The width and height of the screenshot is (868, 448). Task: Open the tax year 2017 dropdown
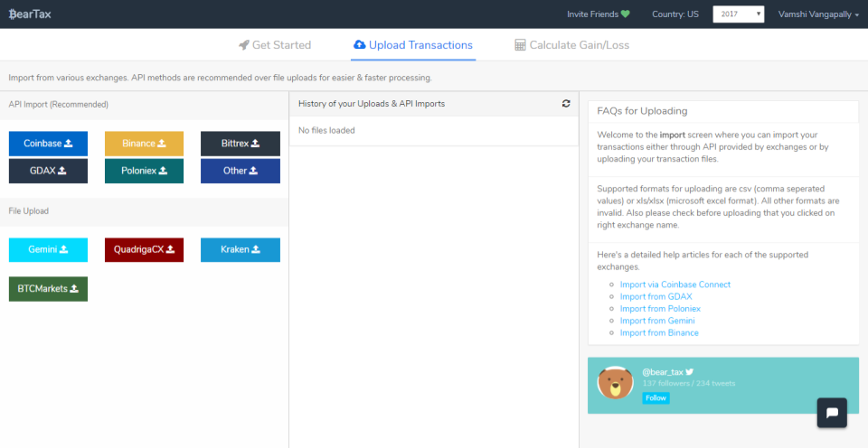coord(739,14)
